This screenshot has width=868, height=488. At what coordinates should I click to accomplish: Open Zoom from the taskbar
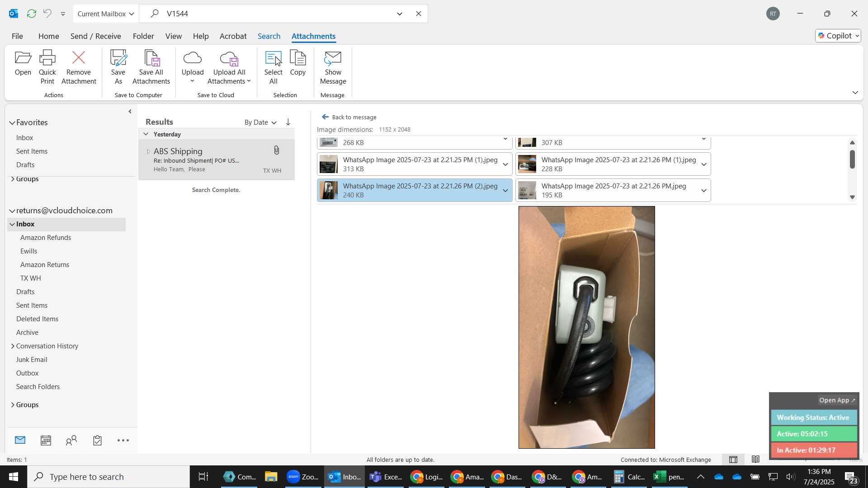(303, 477)
